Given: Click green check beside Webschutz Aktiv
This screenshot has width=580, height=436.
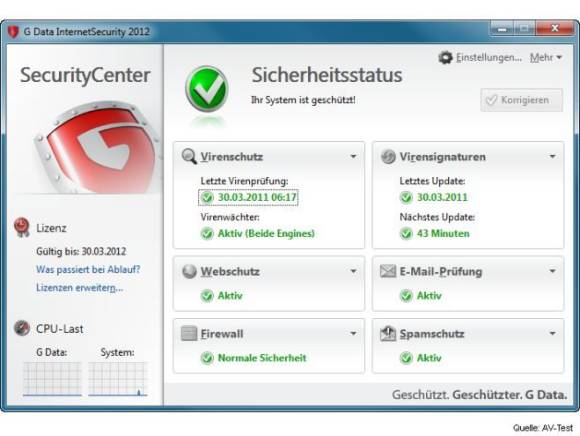Looking at the screenshot, I should [x=207, y=295].
